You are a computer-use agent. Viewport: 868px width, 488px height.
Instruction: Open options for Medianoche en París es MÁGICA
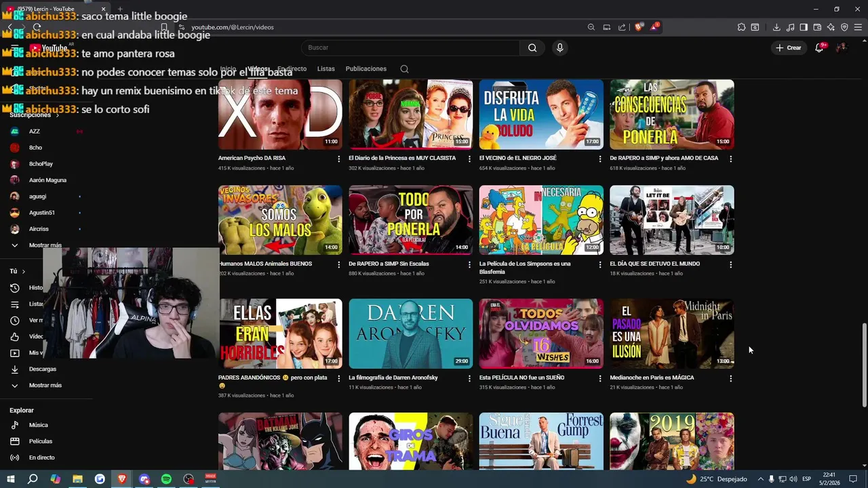click(x=730, y=378)
